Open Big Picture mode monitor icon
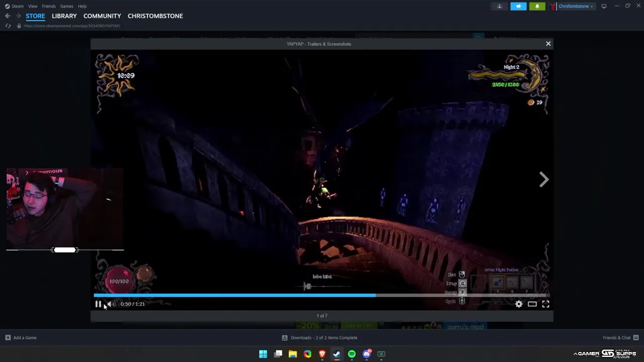The height and width of the screenshot is (362, 644). tap(604, 6)
